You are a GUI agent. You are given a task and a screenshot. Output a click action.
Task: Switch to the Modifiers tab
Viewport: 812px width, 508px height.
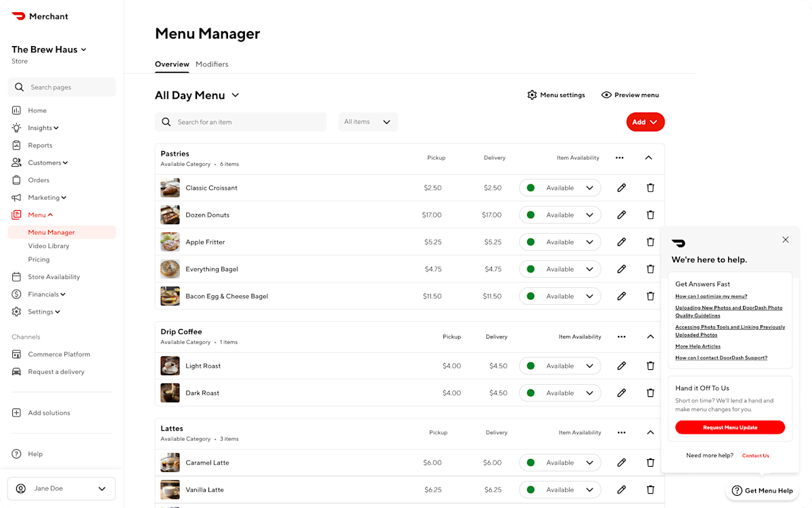(x=212, y=64)
